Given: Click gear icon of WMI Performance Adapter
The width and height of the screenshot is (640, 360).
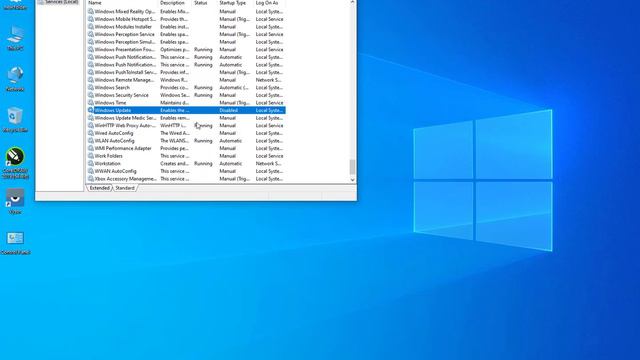Looking at the screenshot, I should (91, 148).
